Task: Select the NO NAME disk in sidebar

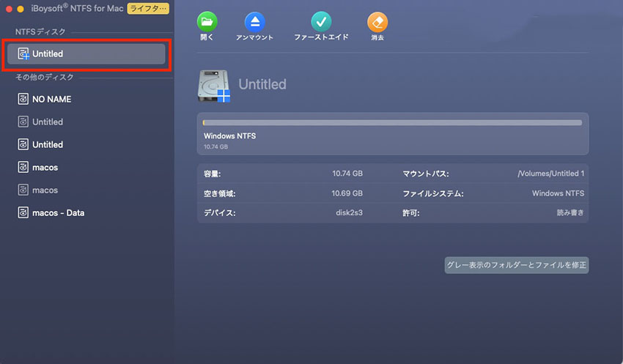Action: [51, 99]
